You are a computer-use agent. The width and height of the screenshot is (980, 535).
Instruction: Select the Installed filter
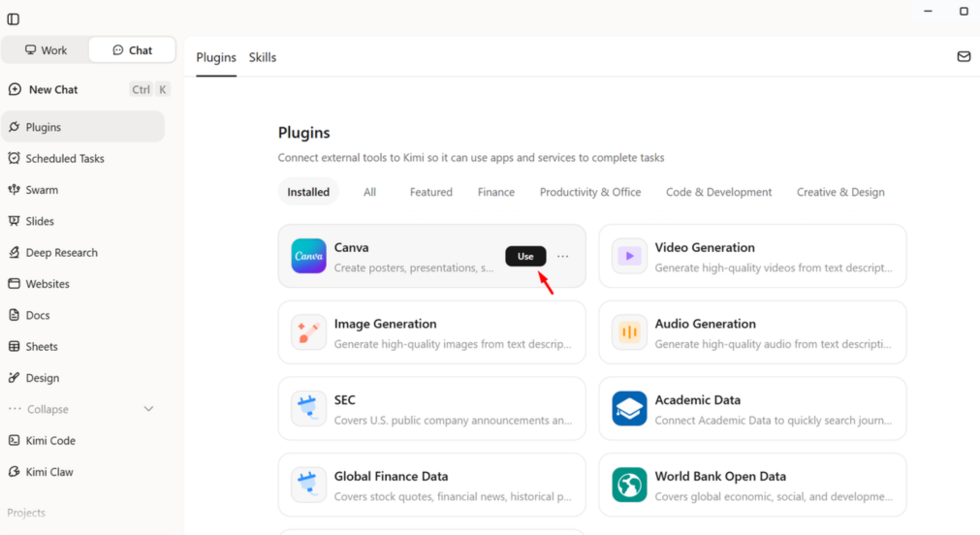[x=308, y=192]
